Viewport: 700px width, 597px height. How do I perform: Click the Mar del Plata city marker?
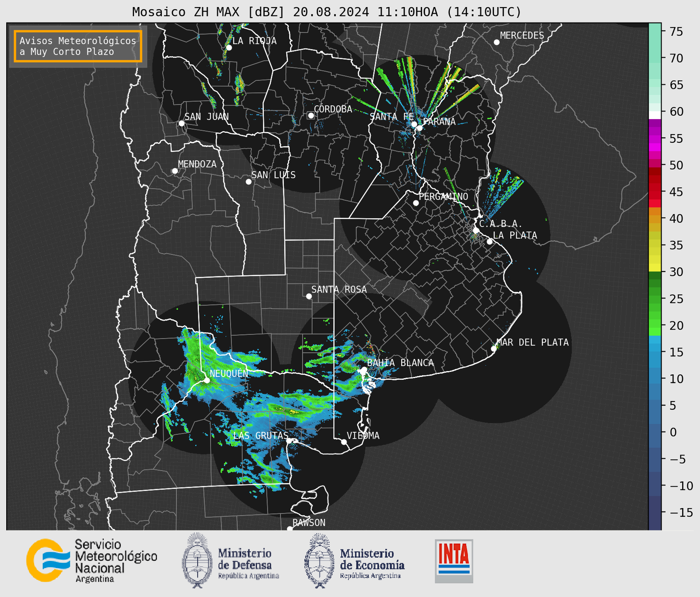494,349
